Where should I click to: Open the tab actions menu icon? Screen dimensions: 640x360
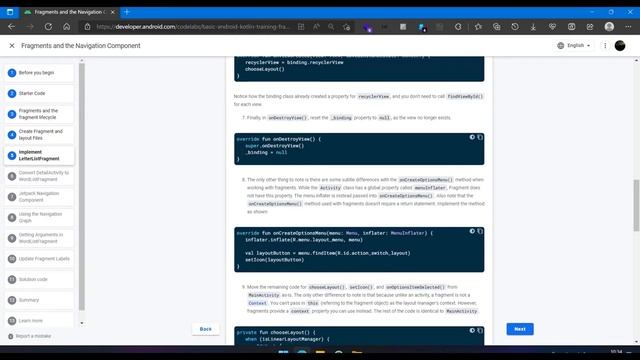tap(10, 12)
